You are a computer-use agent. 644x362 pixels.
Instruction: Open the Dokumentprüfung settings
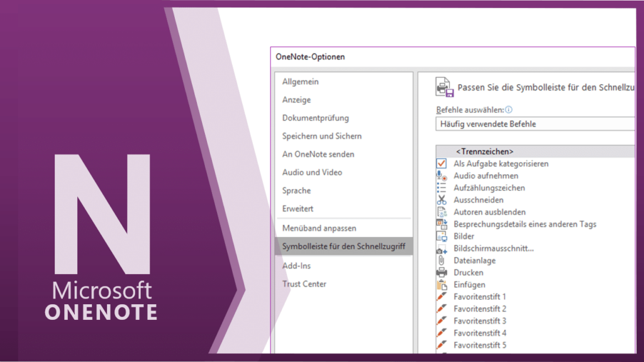pyautogui.click(x=316, y=118)
